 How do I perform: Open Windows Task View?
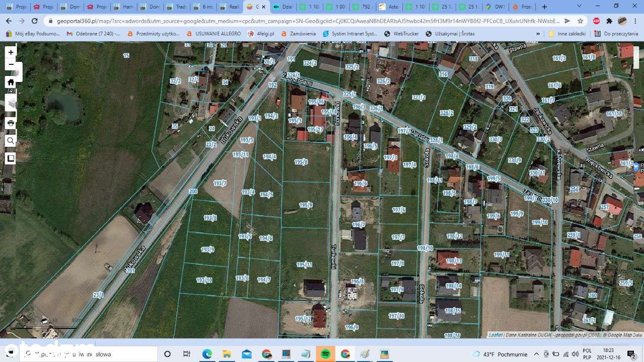point(187,354)
